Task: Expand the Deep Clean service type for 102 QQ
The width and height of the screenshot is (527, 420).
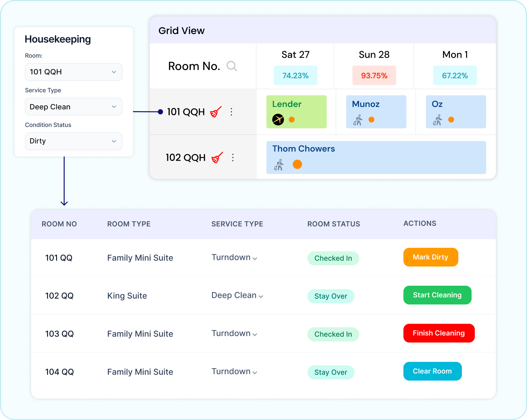Action: (x=237, y=296)
